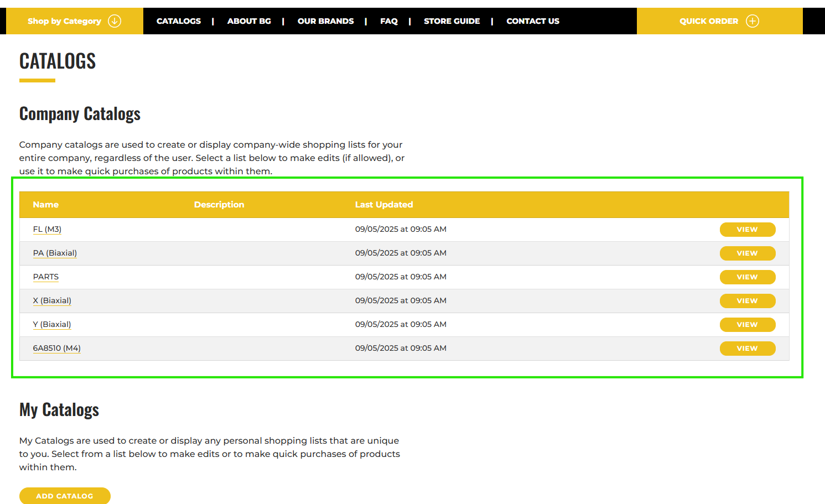Click the plus icon beside Quick Order
Screen dimensions: 825x504
(753, 21)
